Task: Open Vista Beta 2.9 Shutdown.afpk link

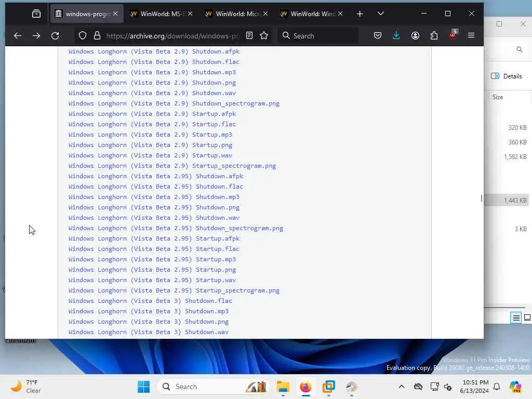Action: tap(154, 51)
